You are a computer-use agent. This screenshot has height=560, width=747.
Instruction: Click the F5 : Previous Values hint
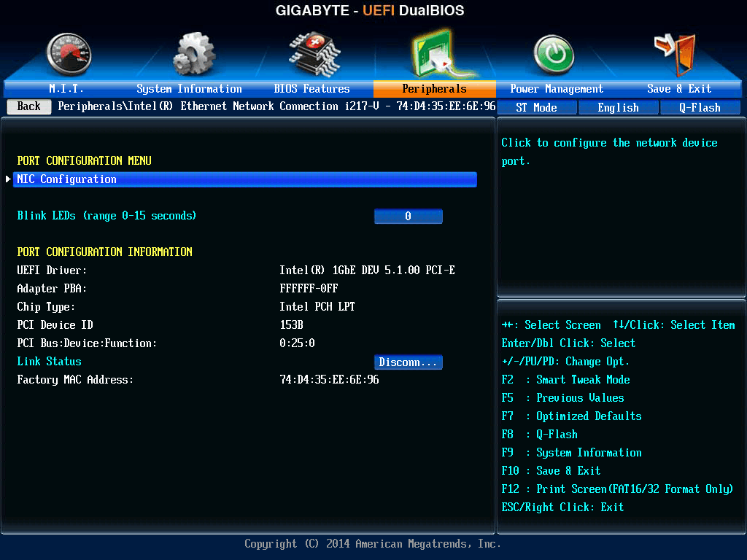[x=563, y=398]
